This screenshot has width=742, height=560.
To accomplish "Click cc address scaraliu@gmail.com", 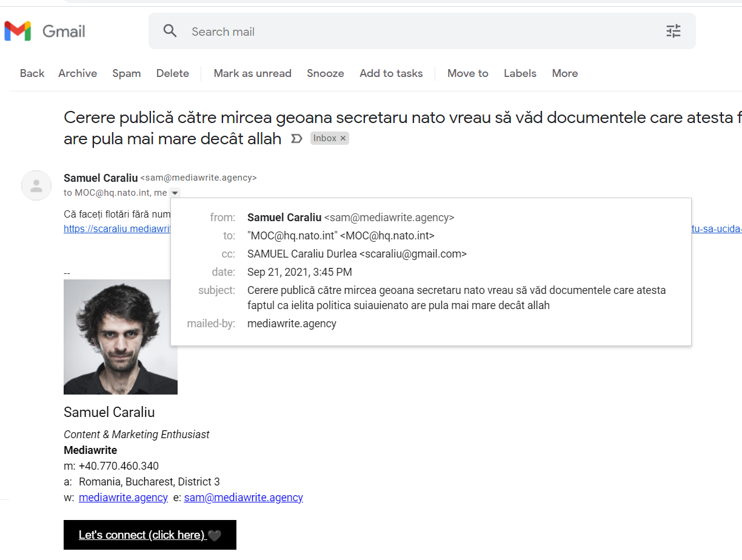I will click(x=413, y=254).
